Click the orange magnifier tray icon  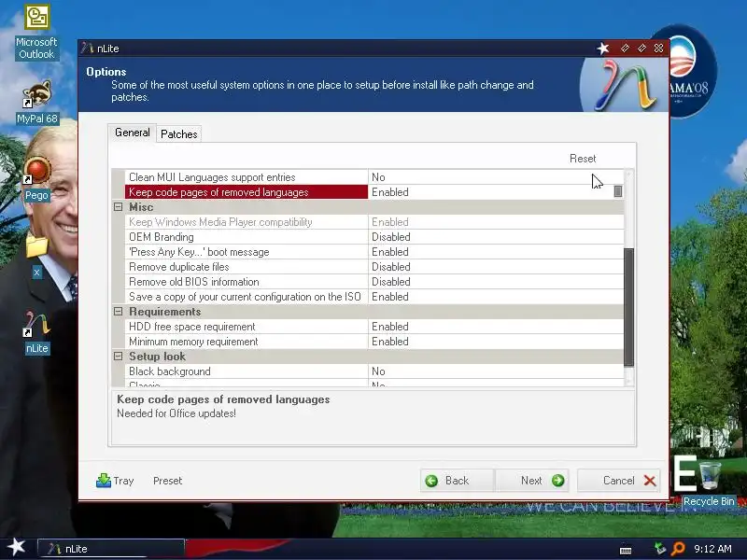(x=677, y=549)
